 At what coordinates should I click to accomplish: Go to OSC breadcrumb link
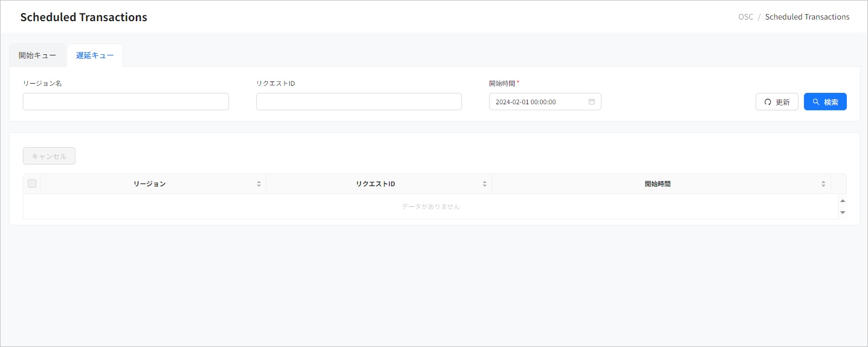745,17
